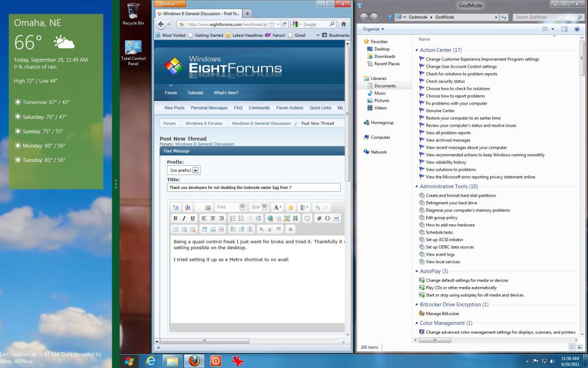
Task: Click the Explorer refresh button
Action: click(x=504, y=17)
